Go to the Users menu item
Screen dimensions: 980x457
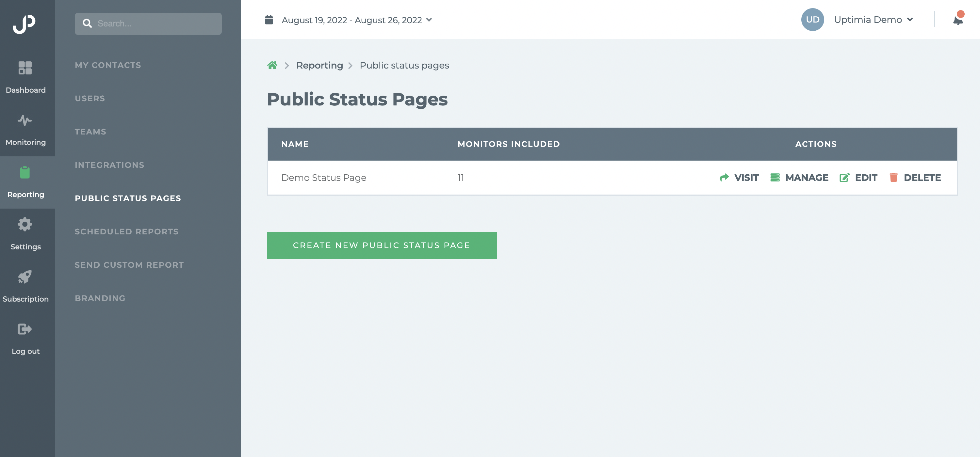tap(90, 99)
